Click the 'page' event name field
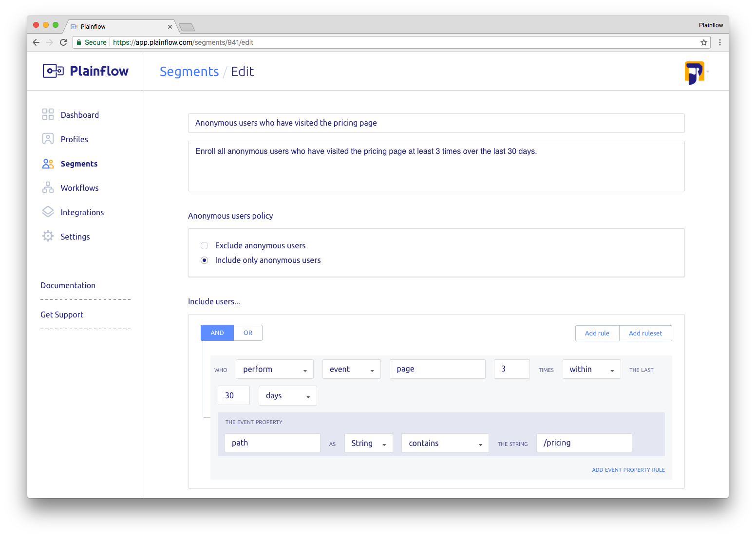The image size is (756, 537). (437, 369)
